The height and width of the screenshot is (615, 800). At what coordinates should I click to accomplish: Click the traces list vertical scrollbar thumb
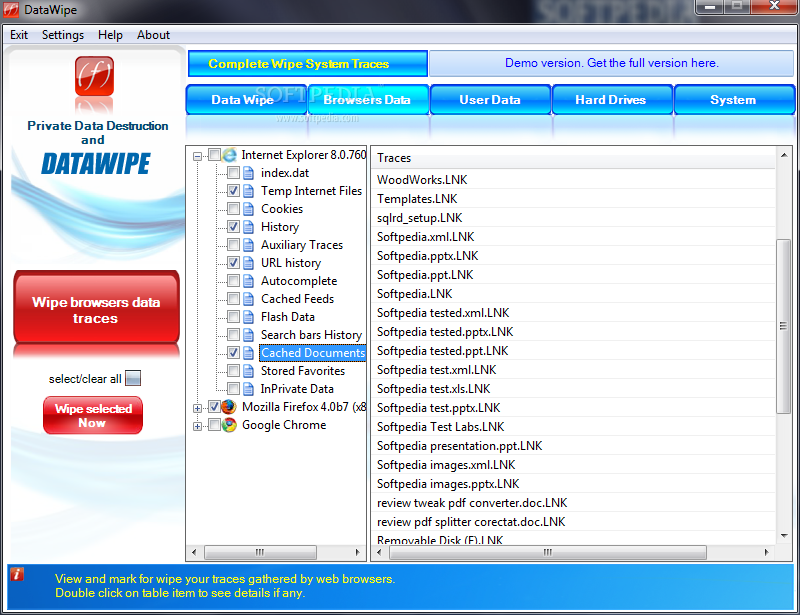[x=783, y=326]
